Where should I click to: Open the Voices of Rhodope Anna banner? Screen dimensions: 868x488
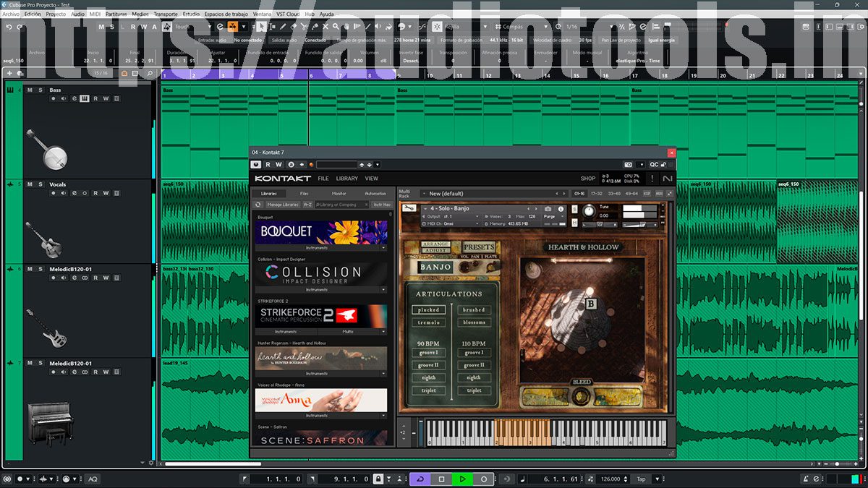[321, 400]
